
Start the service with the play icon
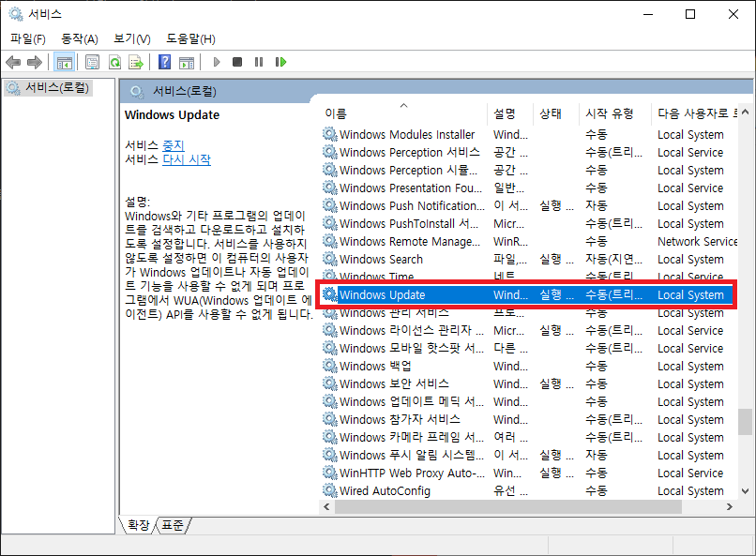pos(217,62)
